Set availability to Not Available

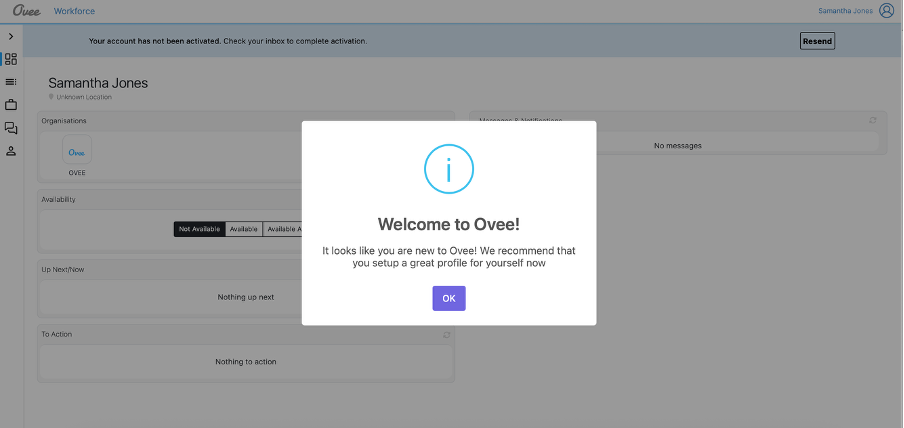(x=199, y=229)
